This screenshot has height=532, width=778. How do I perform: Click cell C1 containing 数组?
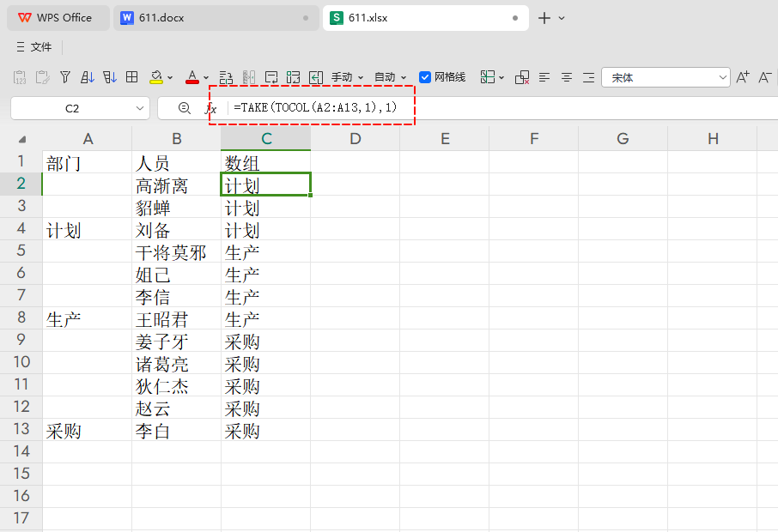click(x=266, y=162)
